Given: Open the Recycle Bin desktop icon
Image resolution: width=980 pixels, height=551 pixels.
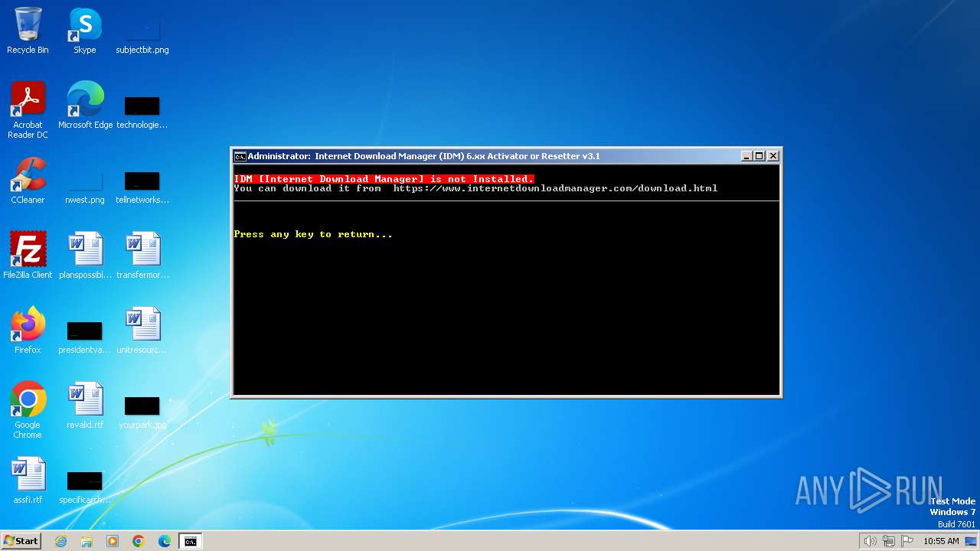Looking at the screenshot, I should tap(28, 31).
